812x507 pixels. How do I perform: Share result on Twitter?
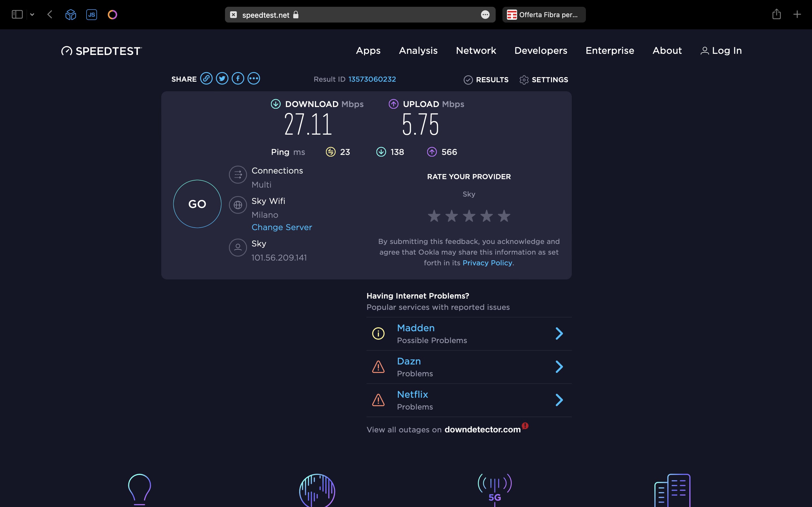[222, 79]
